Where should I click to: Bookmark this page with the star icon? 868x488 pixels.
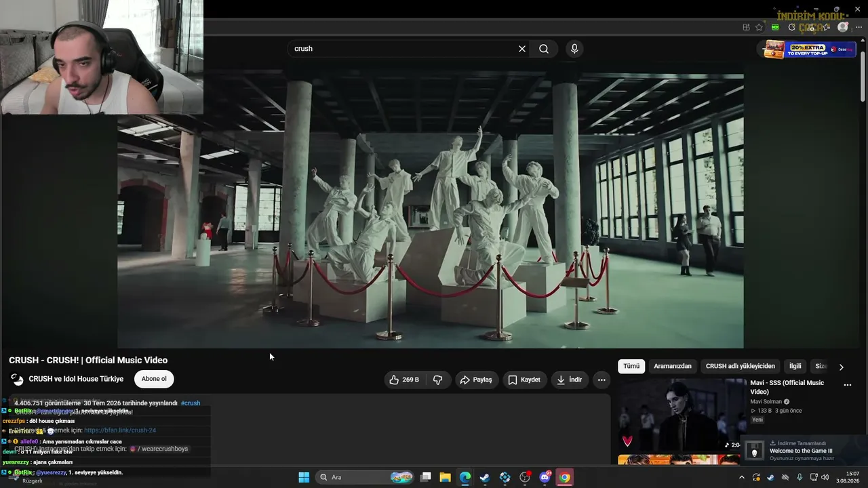point(759,27)
